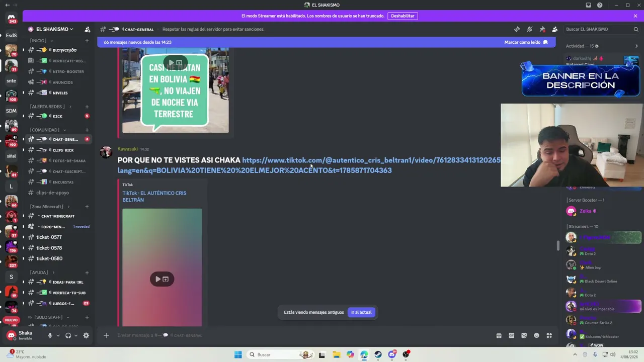Open the CLIPS-KICK channel
Screen dimensions: 644x362
(x=59, y=150)
